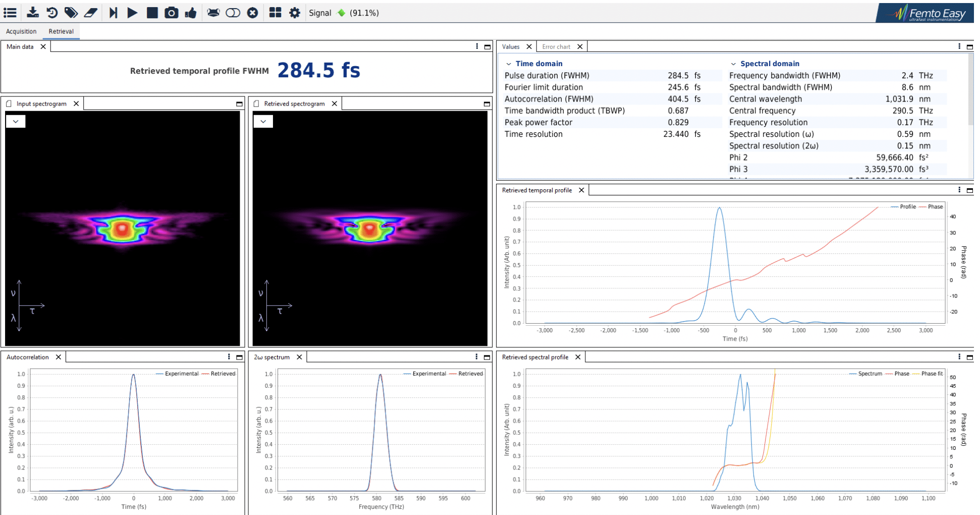This screenshot has height=515, width=980.
Task: Click the frog icon in toolbar
Action: (213, 13)
